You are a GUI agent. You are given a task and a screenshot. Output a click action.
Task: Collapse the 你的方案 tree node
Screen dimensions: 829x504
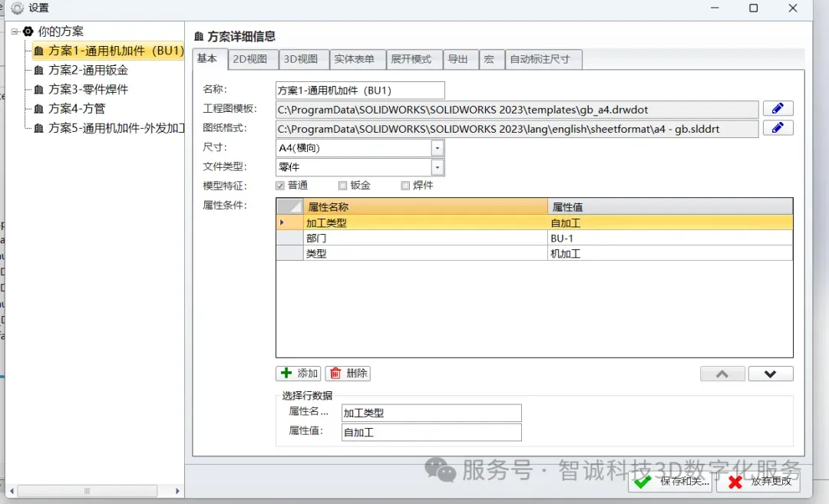(15, 31)
